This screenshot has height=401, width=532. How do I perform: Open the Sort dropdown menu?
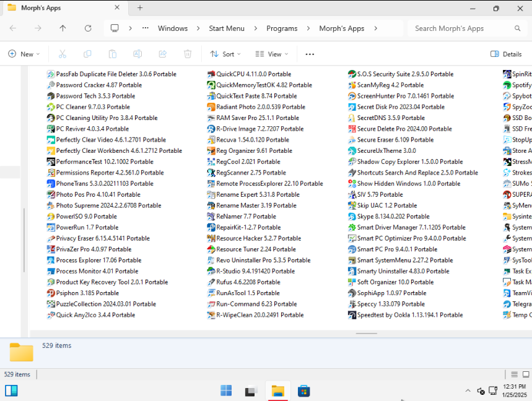[225, 54]
